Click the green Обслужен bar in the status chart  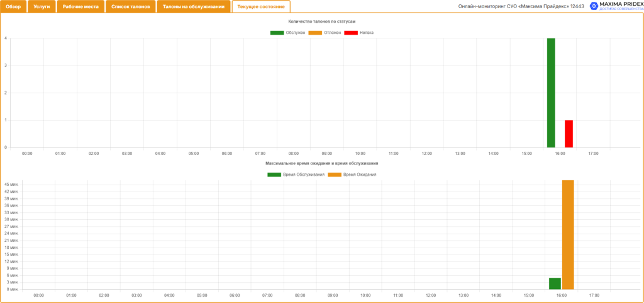click(x=551, y=93)
